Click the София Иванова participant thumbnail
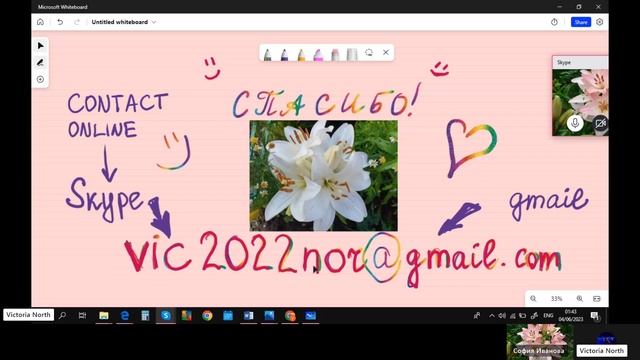This screenshot has width=640, height=360. click(x=540, y=342)
